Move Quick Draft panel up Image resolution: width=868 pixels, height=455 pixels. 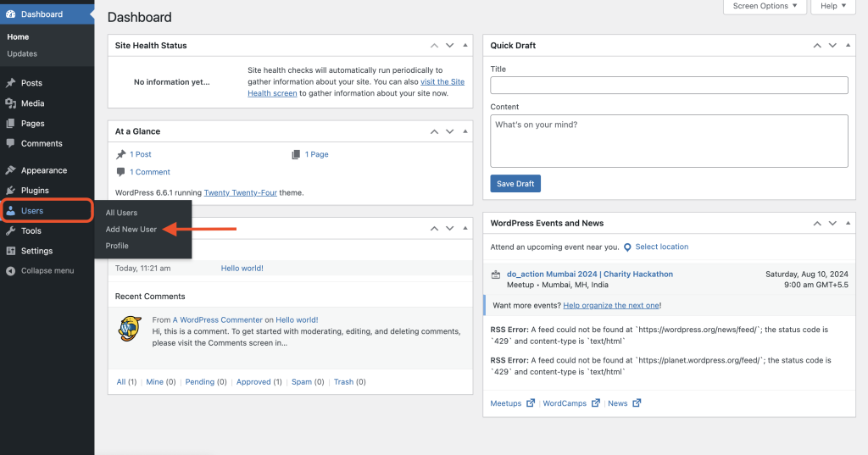tap(817, 46)
